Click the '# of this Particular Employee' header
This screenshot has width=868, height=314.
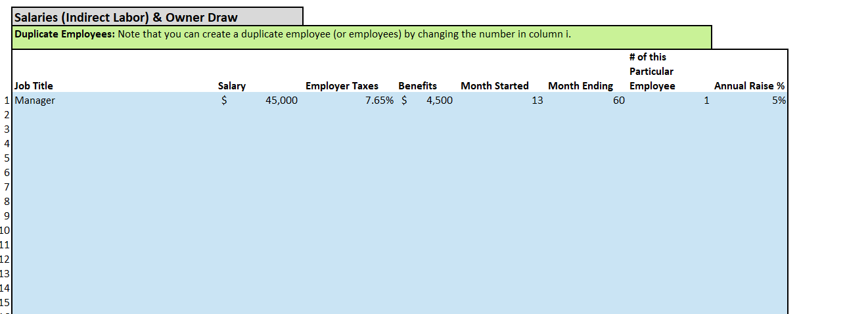652,71
